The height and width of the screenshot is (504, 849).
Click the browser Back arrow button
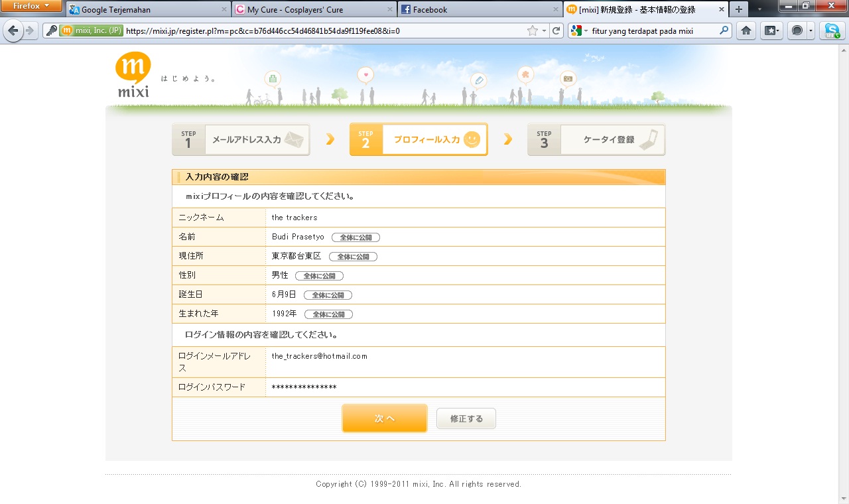click(x=13, y=31)
